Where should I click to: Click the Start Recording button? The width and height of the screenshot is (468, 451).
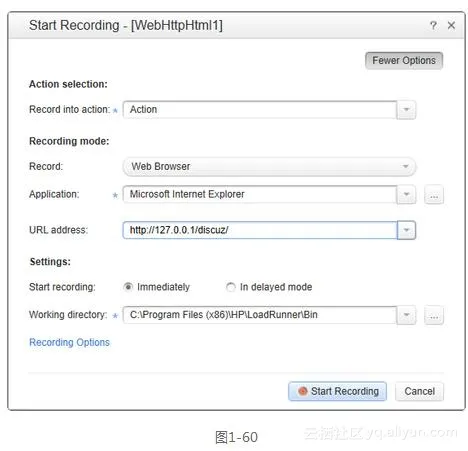pos(337,391)
